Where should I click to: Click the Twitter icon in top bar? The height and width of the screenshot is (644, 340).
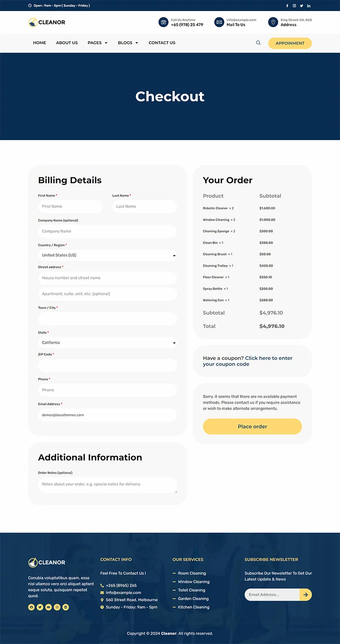coord(301,6)
